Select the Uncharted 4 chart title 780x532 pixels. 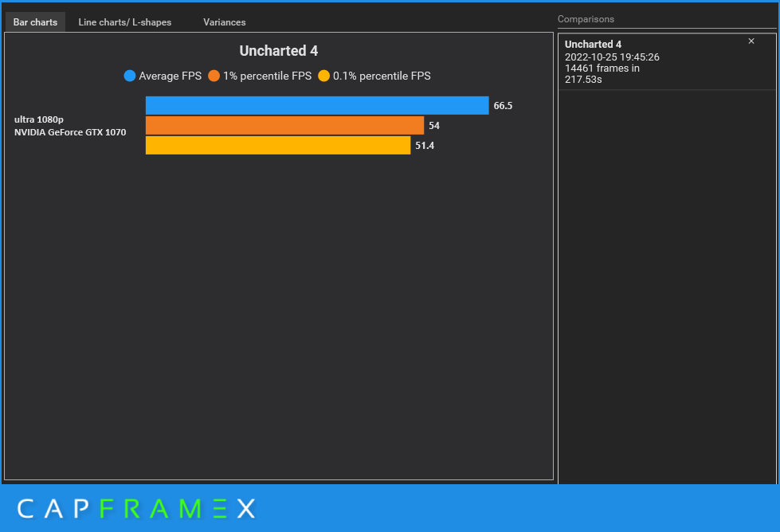point(279,51)
